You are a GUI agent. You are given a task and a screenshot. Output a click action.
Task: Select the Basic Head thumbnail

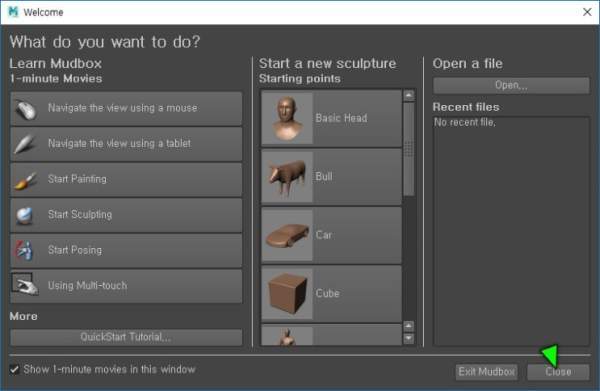pyautogui.click(x=287, y=118)
